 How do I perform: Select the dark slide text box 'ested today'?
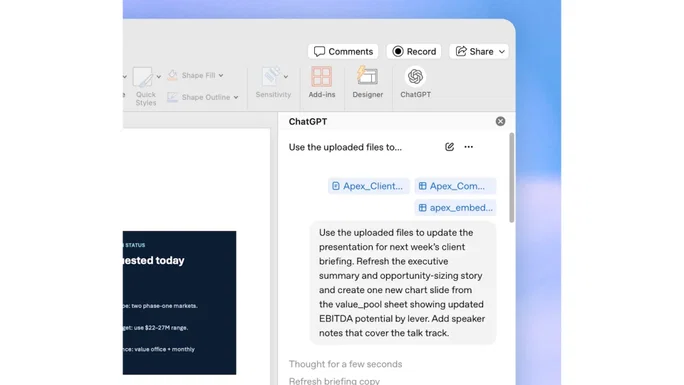pyautogui.click(x=154, y=260)
